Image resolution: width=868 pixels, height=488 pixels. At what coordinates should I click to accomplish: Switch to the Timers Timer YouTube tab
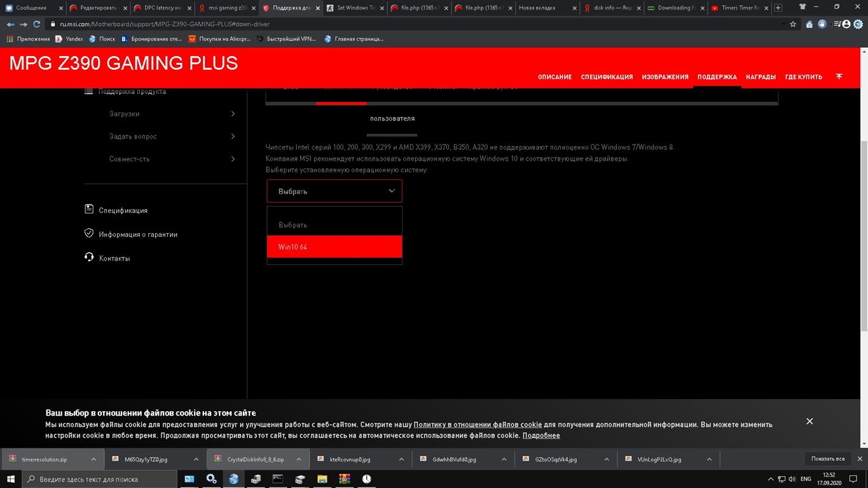pyautogui.click(x=740, y=8)
